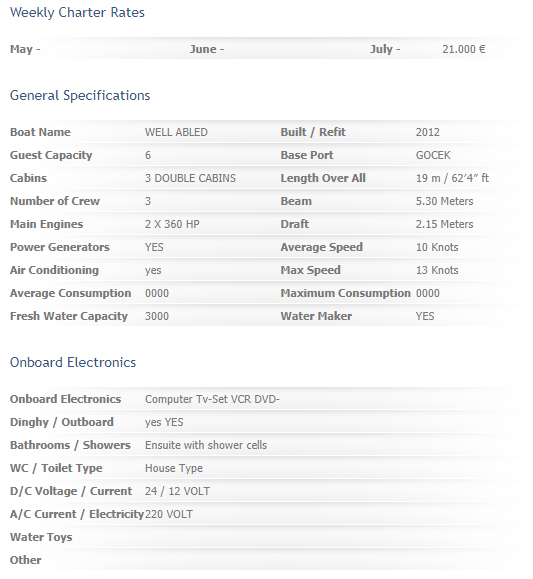Select the July rate 21.000 € value

464,49
